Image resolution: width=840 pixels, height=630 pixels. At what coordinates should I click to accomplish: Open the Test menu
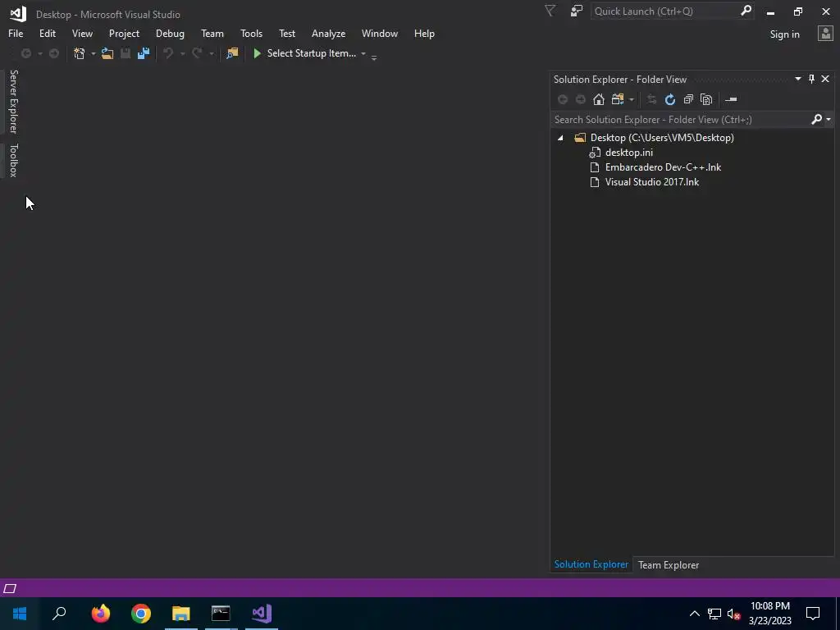coord(286,33)
